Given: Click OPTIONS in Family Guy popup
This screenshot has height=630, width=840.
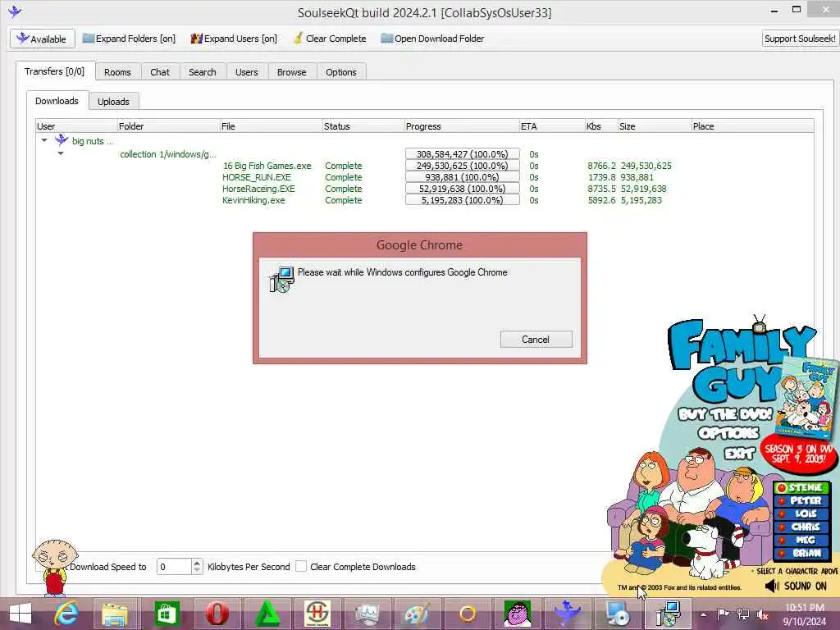Looking at the screenshot, I should coord(728,433).
